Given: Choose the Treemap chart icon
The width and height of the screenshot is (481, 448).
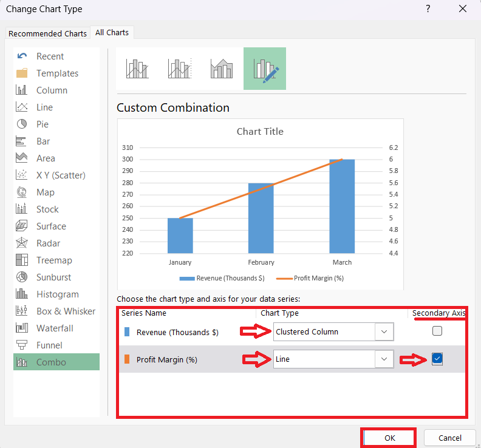Looking at the screenshot, I should pos(22,260).
